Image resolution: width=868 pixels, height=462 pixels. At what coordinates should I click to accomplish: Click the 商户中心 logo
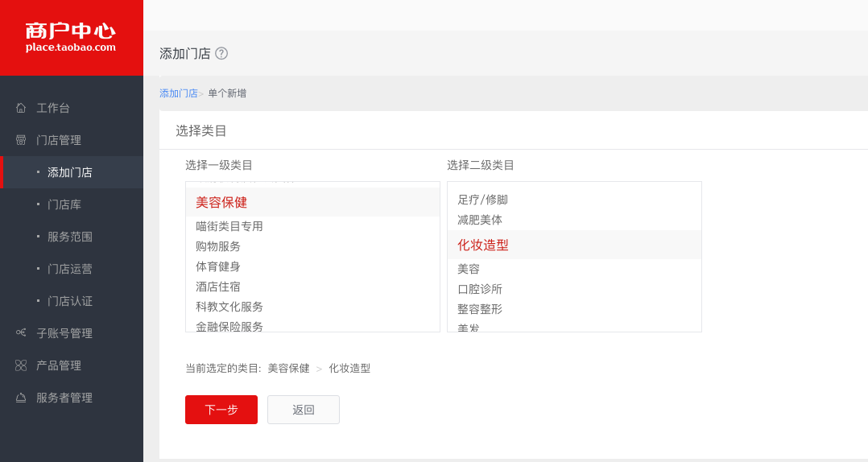71,38
